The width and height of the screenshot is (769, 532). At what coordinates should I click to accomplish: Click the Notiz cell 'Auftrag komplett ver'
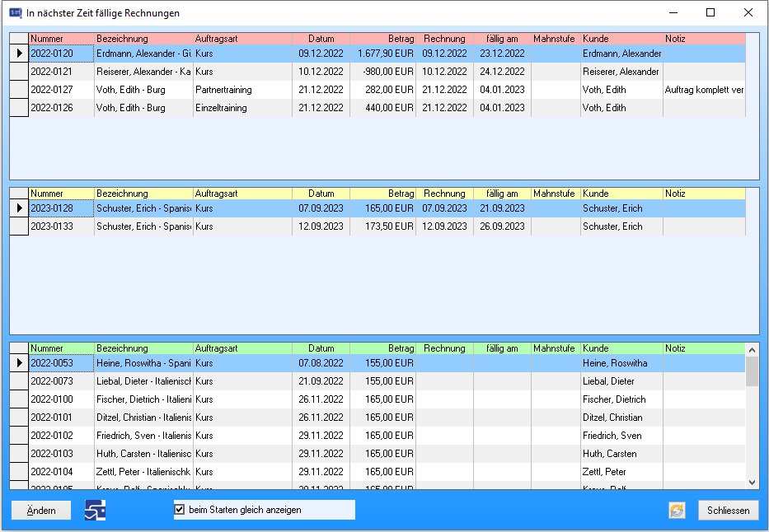click(x=704, y=90)
